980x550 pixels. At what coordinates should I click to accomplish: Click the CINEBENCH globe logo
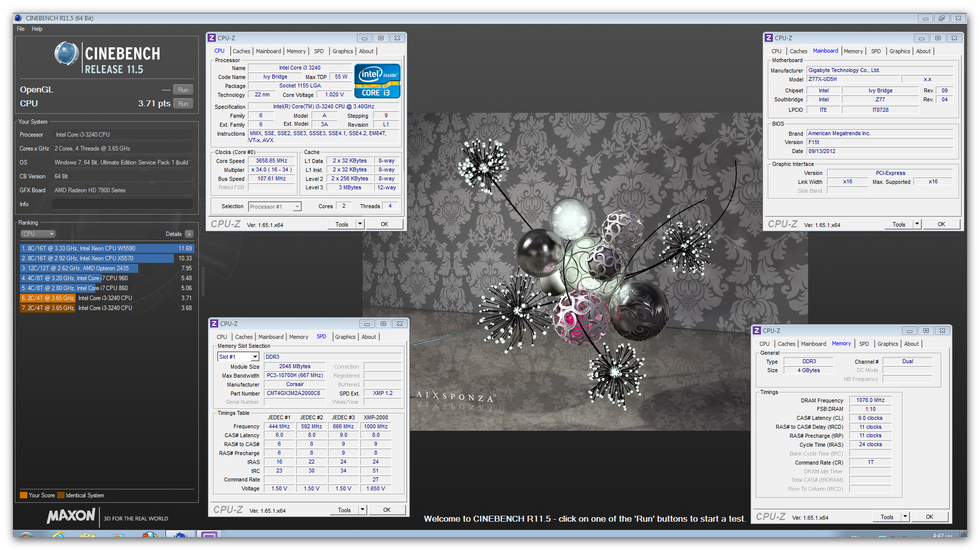pos(67,54)
